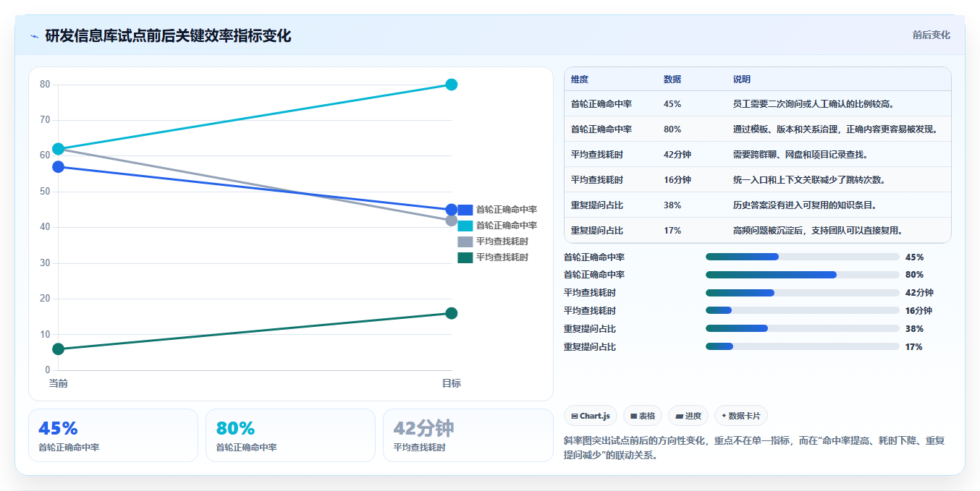Click the description 需要跨群聊、网盘和项目记录查找
This screenshot has height=491, width=980.
801,155
